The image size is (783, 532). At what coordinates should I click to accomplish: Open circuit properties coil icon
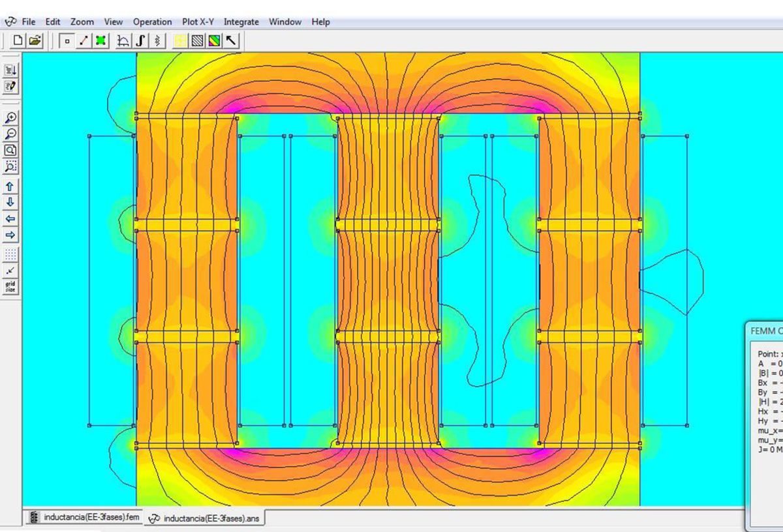click(157, 41)
